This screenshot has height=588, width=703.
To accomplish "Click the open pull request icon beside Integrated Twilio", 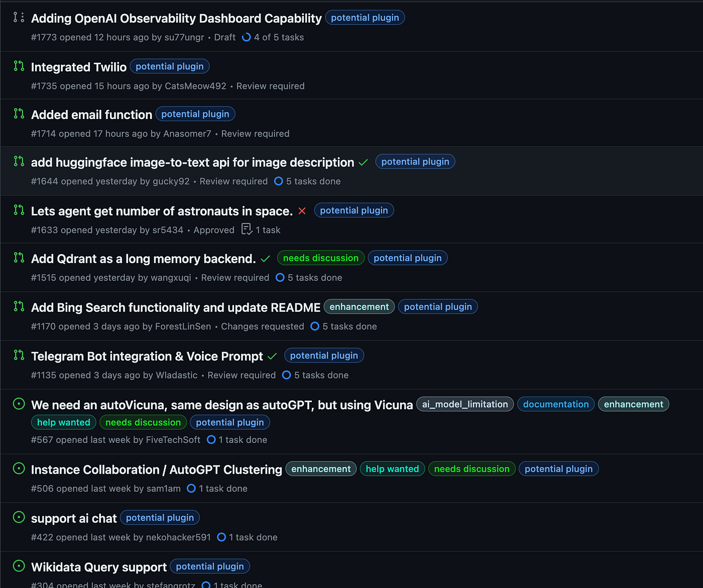I will click(19, 66).
